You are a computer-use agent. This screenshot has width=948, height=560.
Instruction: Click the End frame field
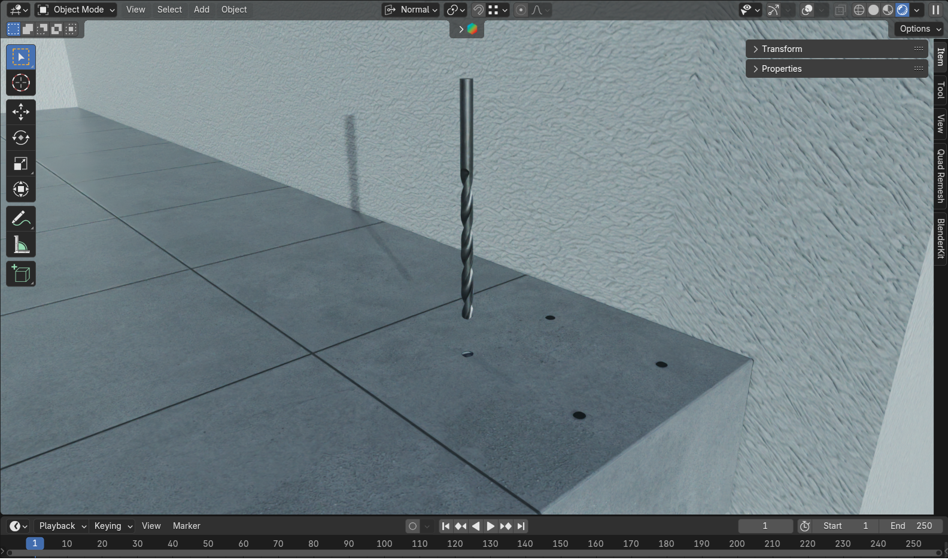[x=910, y=526]
